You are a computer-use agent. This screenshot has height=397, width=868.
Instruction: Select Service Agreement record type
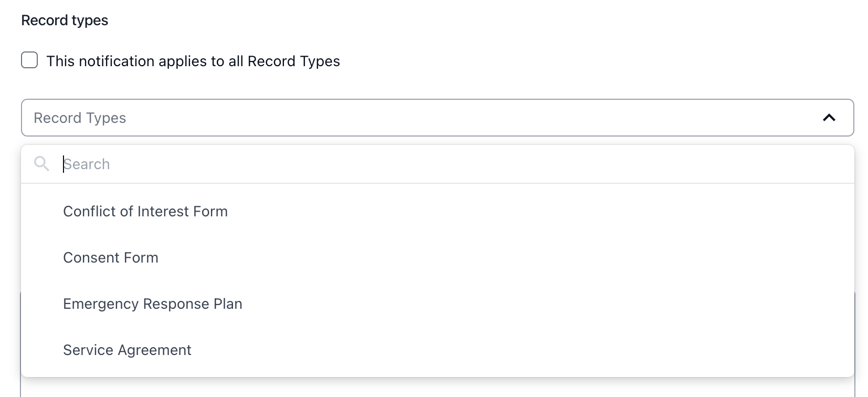click(127, 350)
